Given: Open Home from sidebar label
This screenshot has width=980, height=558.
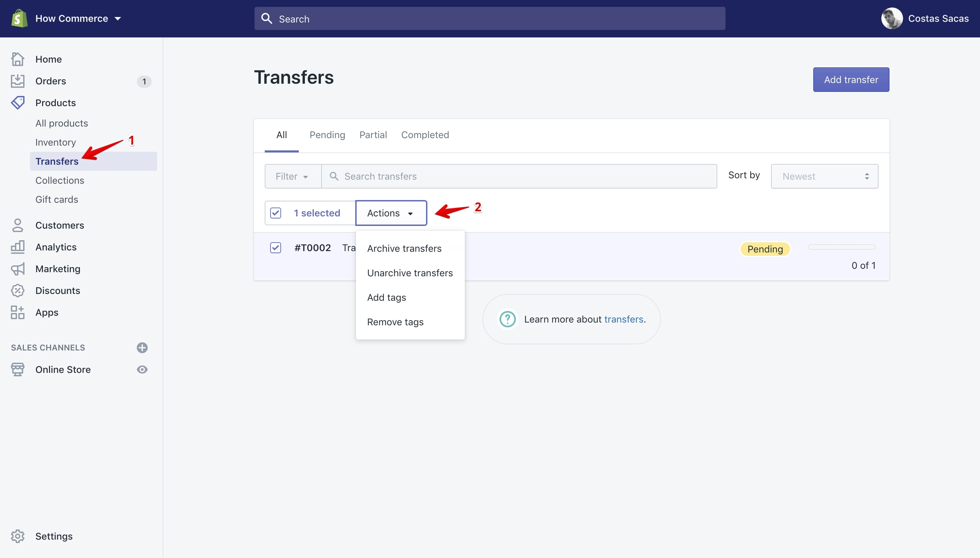Looking at the screenshot, I should point(49,59).
